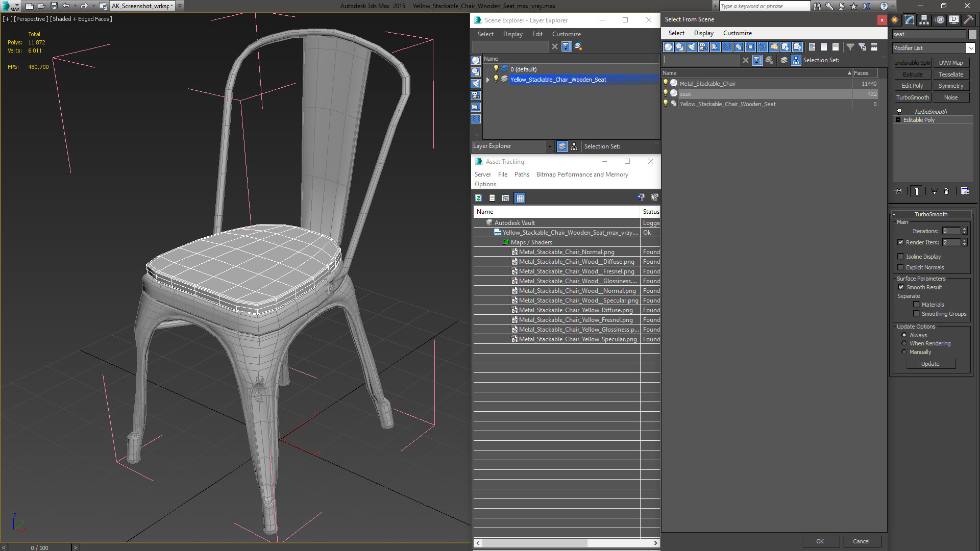
Task: Toggle lightbulb for 0 (default) layer
Action: [x=496, y=69]
